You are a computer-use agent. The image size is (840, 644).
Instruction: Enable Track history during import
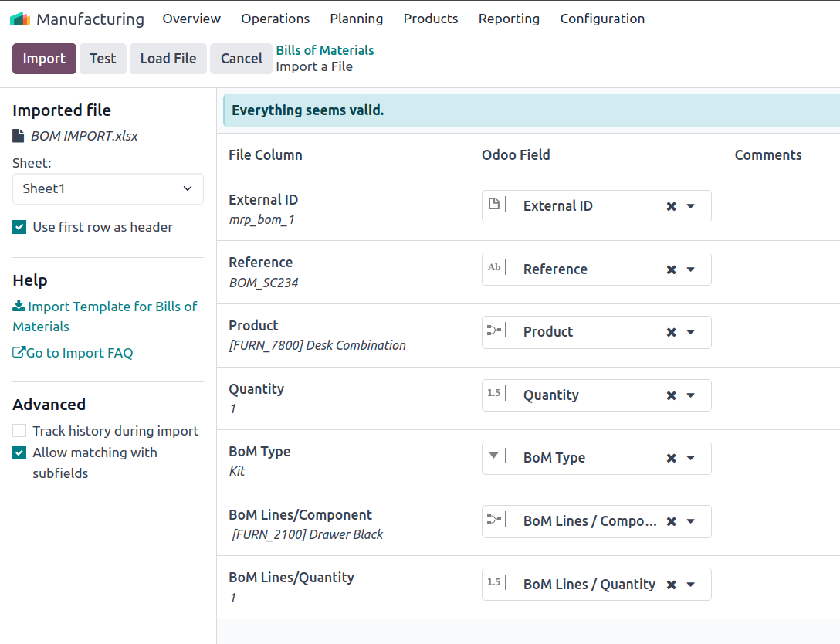tap(19, 431)
